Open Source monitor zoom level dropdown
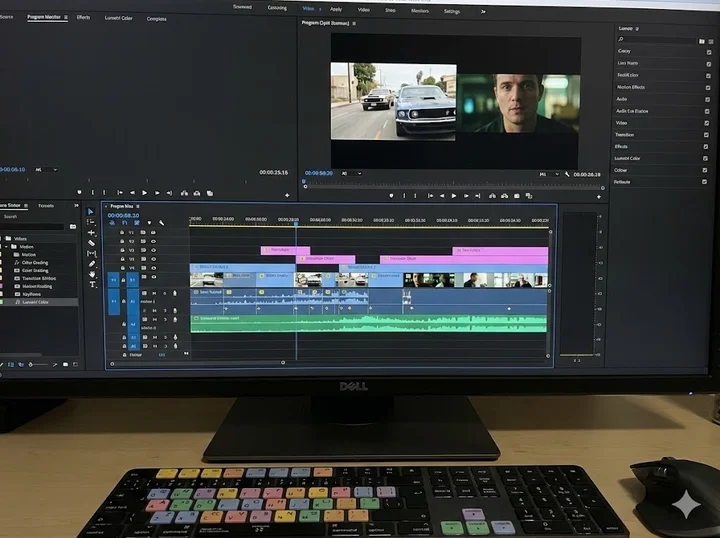The image size is (720, 538). point(46,170)
